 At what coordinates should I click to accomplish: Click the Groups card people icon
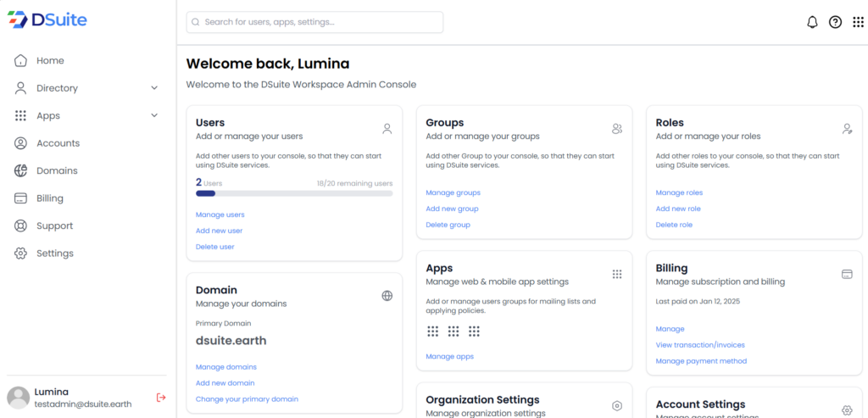617,129
